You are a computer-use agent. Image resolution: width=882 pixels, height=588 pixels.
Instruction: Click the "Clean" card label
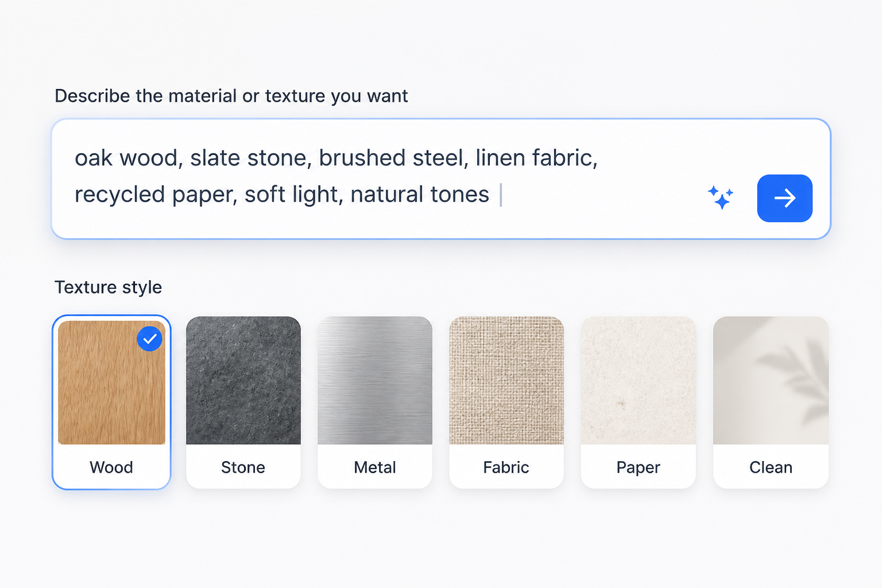(x=771, y=467)
